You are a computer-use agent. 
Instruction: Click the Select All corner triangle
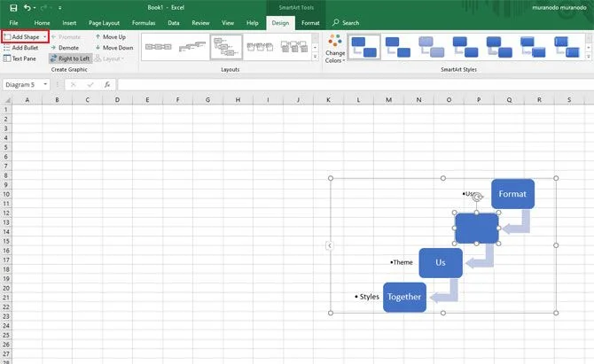pyautogui.click(x=6, y=100)
